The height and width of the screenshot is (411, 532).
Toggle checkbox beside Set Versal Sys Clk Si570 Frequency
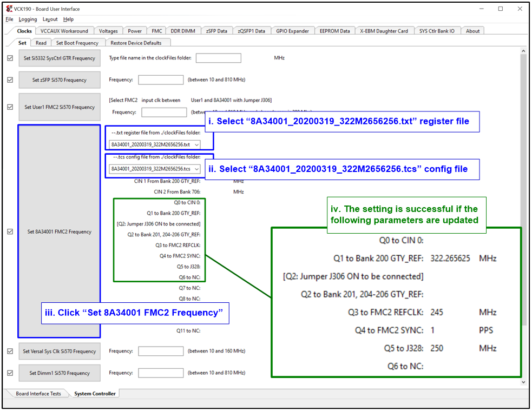[10, 351]
